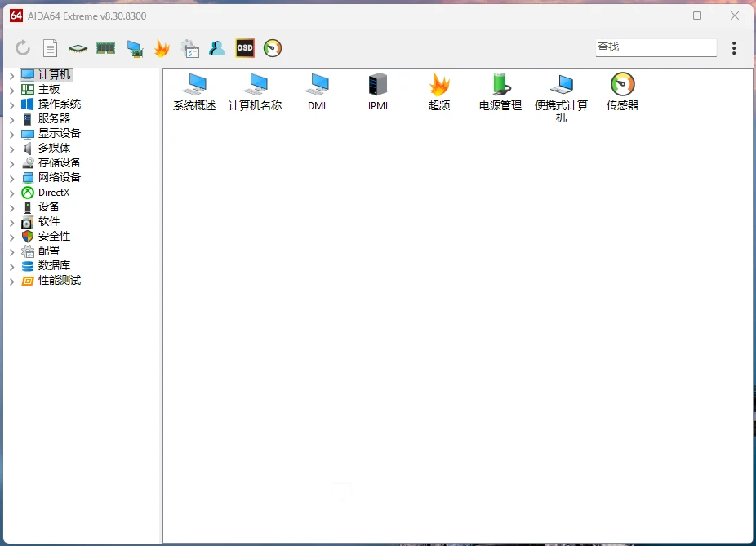The image size is (756, 546).
Task: Expand the 性能测试 (Benchmark) tree node
Action: 11,280
